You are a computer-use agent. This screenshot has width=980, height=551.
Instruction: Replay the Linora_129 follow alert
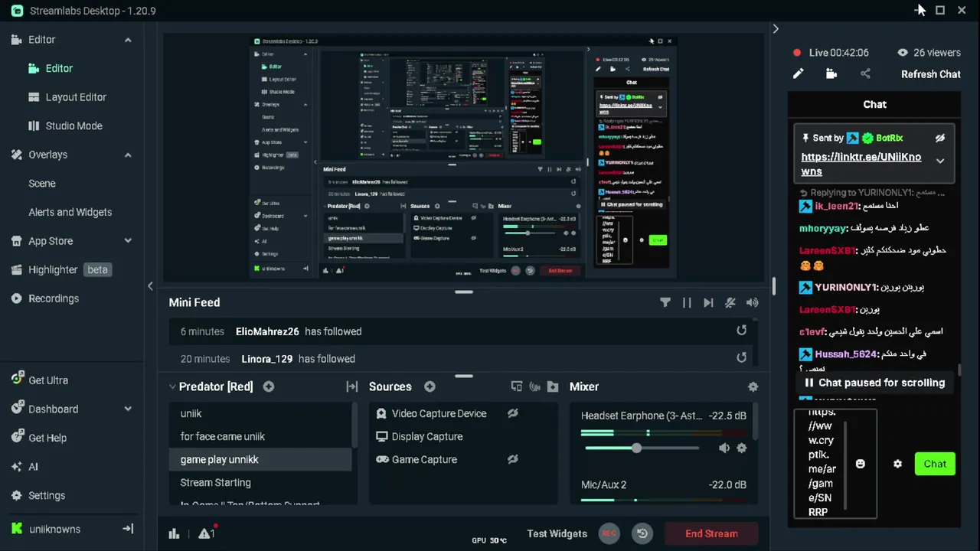coord(741,357)
